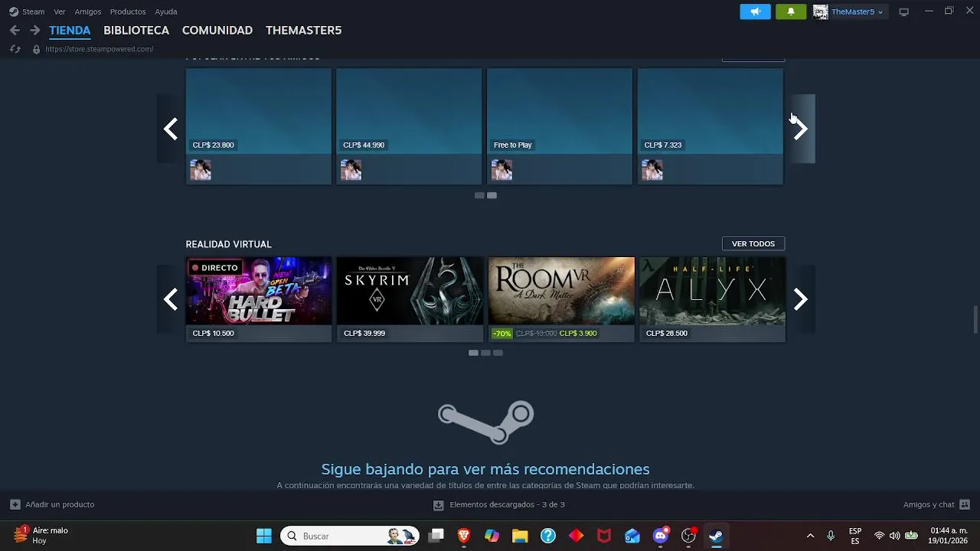Show previous friends-popular carousel items

click(171, 129)
